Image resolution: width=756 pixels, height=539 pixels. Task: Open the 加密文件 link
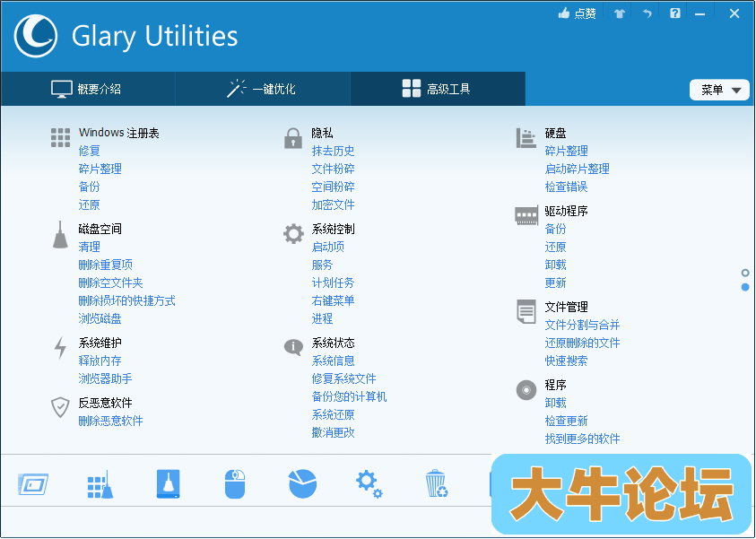pyautogui.click(x=334, y=204)
